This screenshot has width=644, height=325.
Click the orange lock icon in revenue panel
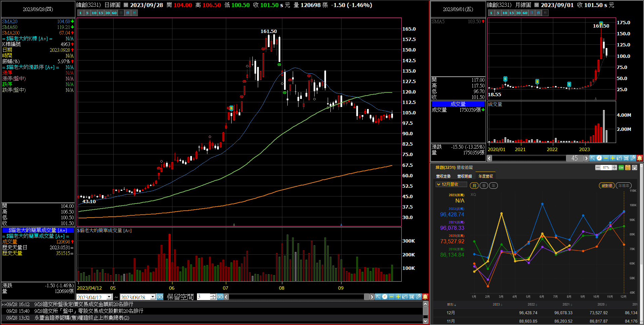coord(628,168)
